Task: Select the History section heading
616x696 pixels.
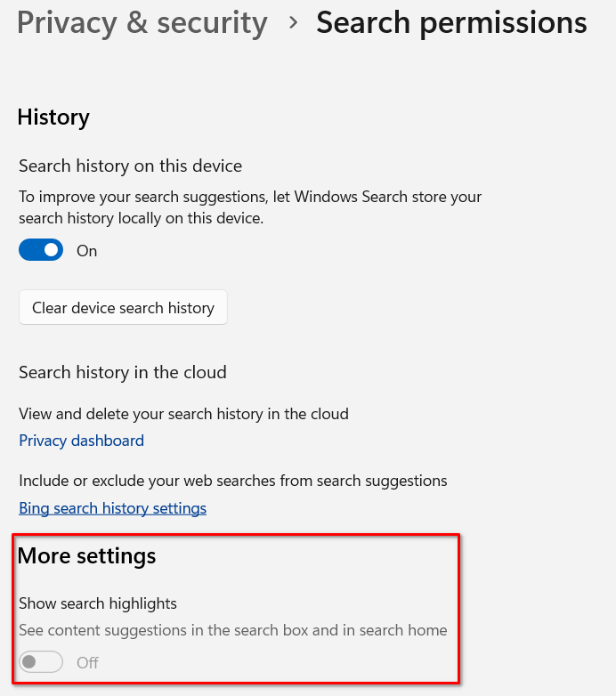Action: click(x=53, y=117)
